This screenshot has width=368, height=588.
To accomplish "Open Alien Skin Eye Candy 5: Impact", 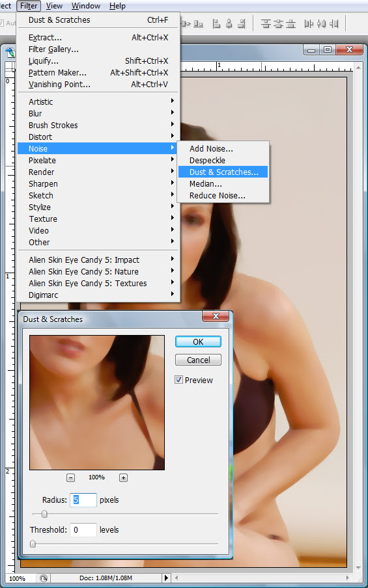I will click(99, 260).
